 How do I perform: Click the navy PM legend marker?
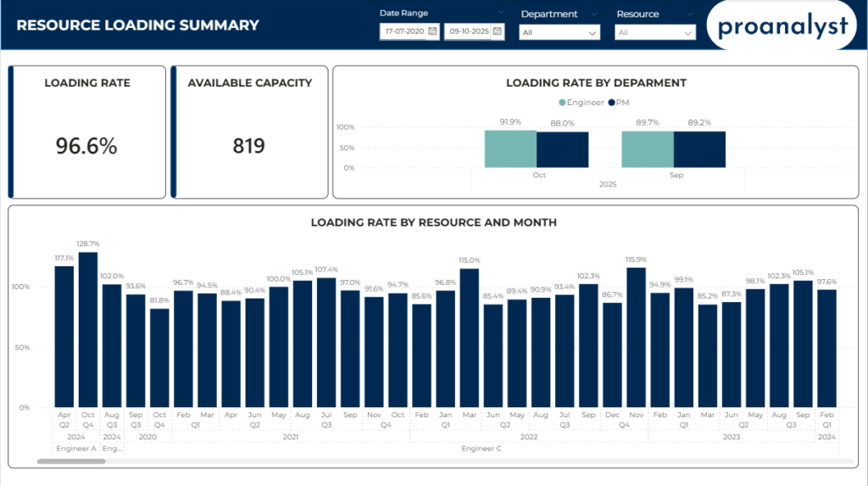[x=611, y=103]
